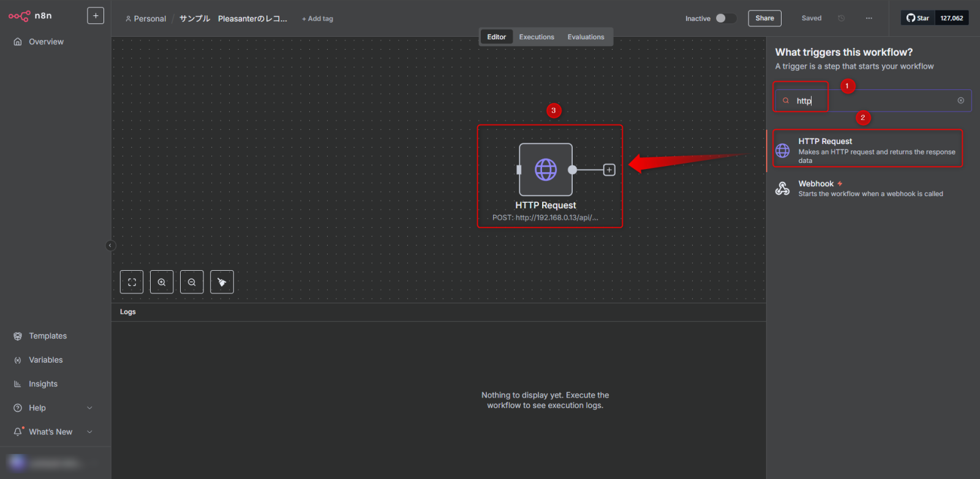Click the Share button
The image size is (980, 479).
764,18
